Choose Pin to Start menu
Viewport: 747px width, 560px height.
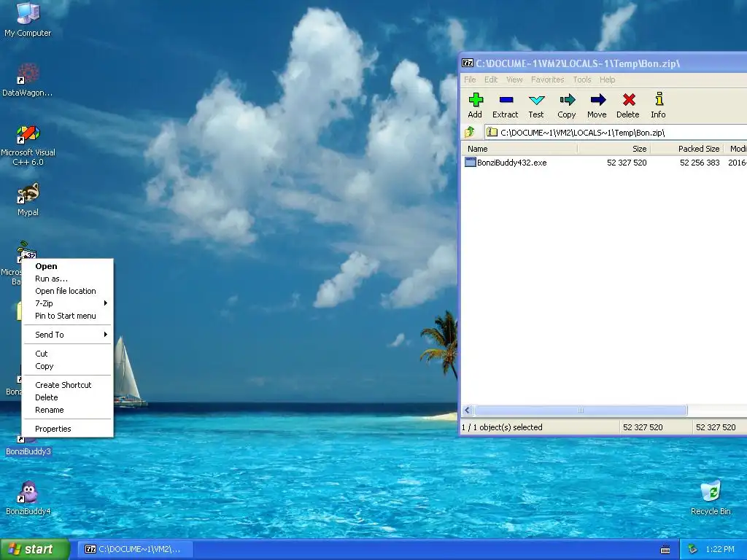68,316
